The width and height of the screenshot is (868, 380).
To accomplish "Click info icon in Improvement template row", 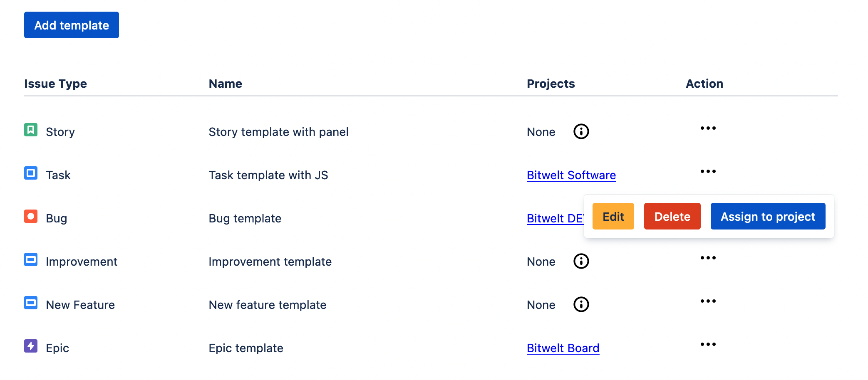I will pyautogui.click(x=581, y=262).
